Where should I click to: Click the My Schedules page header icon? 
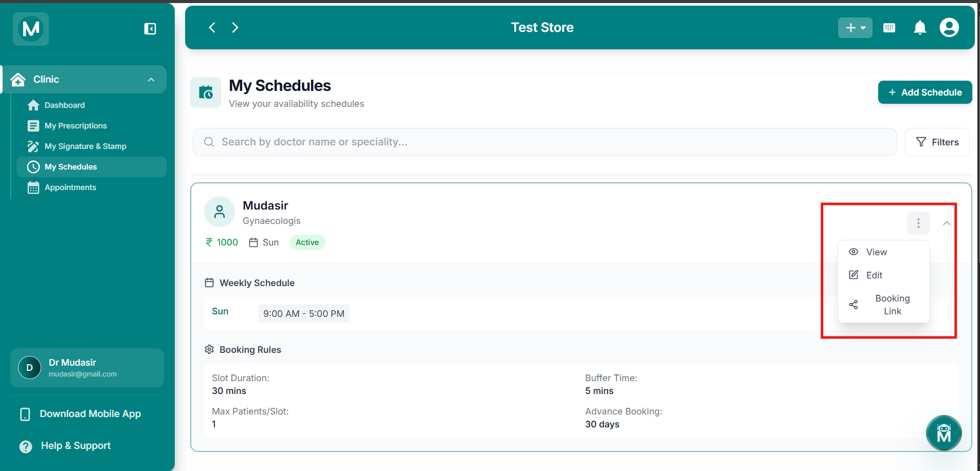click(206, 92)
